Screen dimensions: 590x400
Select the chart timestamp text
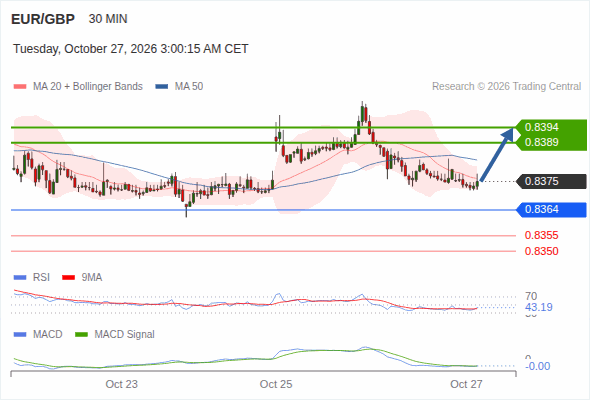pyautogui.click(x=131, y=49)
